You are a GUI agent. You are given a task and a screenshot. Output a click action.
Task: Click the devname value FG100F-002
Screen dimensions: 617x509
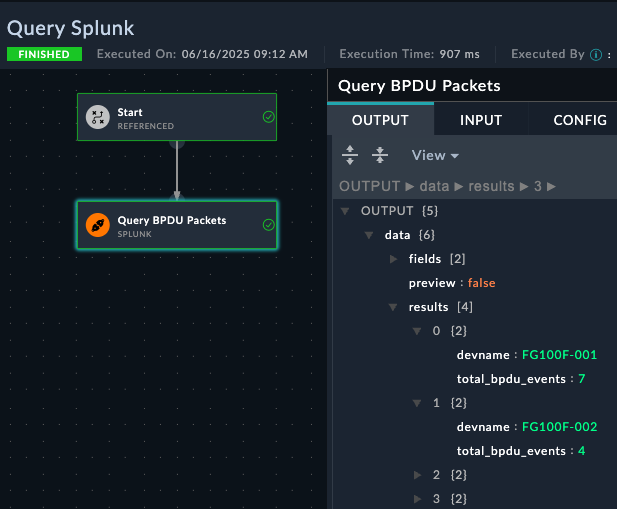point(559,427)
